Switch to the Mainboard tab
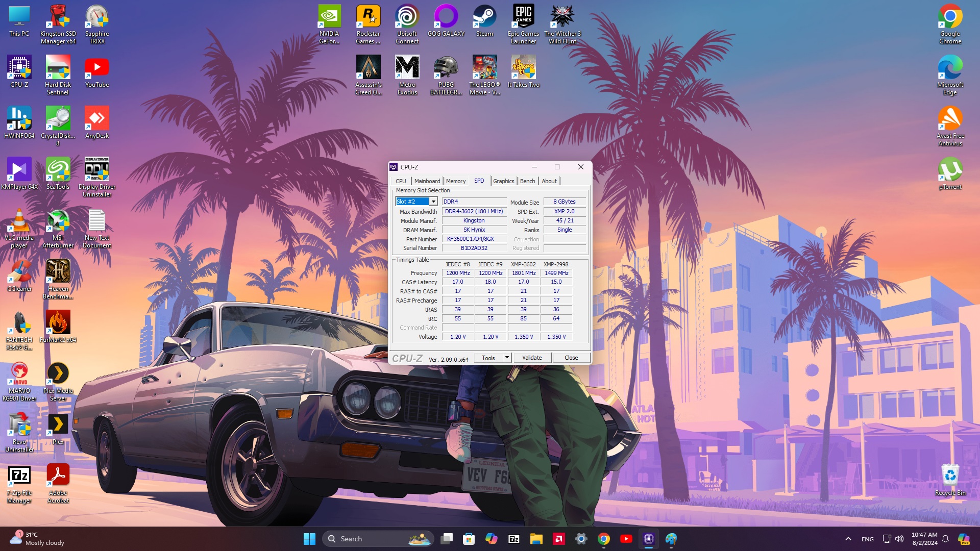 pos(427,181)
